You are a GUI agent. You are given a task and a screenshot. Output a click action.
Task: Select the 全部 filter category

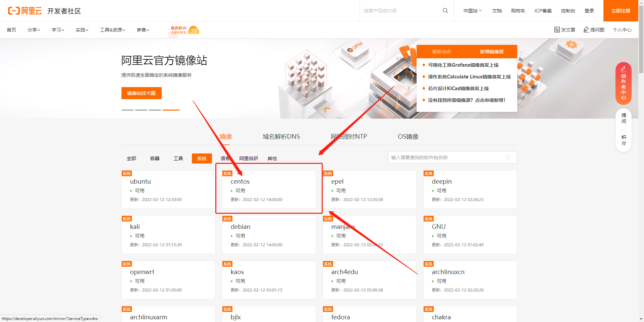coord(131,158)
